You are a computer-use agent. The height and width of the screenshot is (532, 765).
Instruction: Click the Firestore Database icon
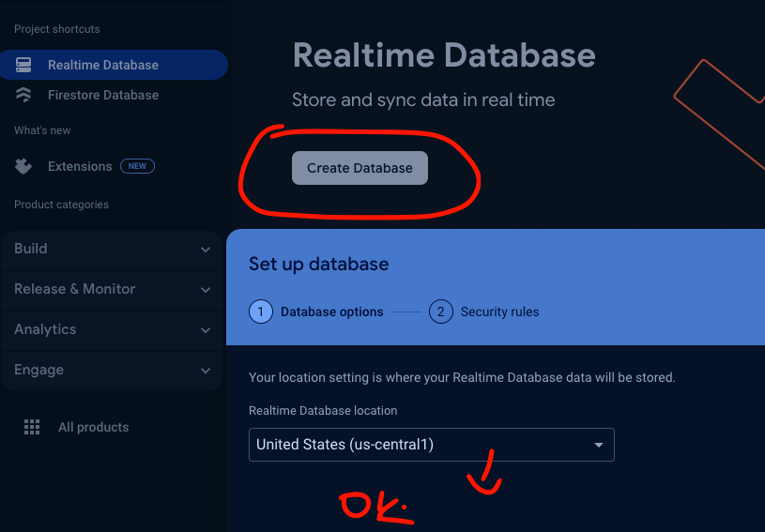[23, 95]
